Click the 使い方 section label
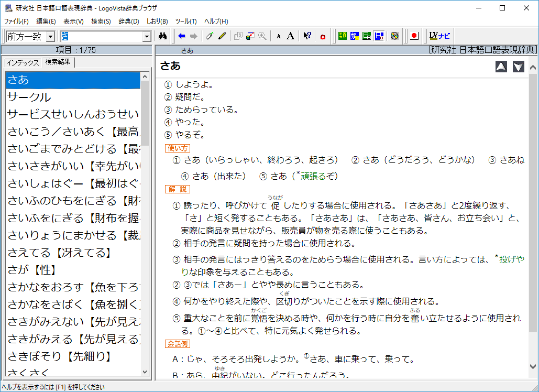This screenshot has height=392, width=539. [x=178, y=148]
